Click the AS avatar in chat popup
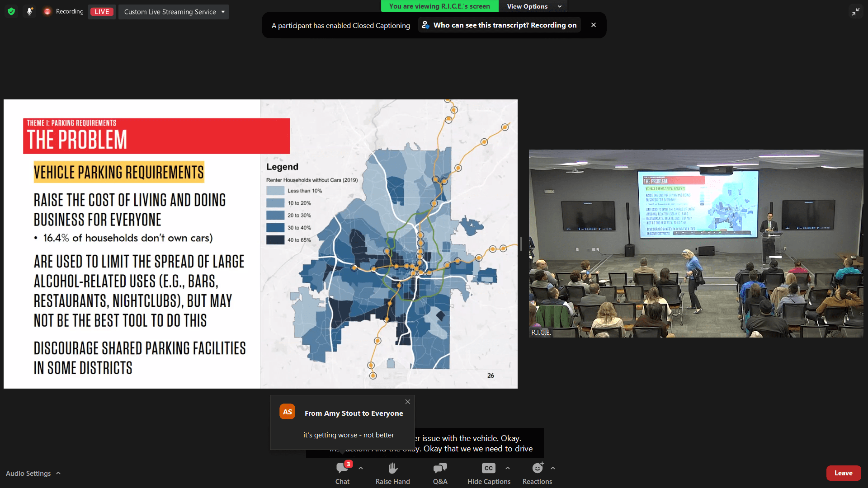This screenshot has height=488, width=868. click(288, 412)
